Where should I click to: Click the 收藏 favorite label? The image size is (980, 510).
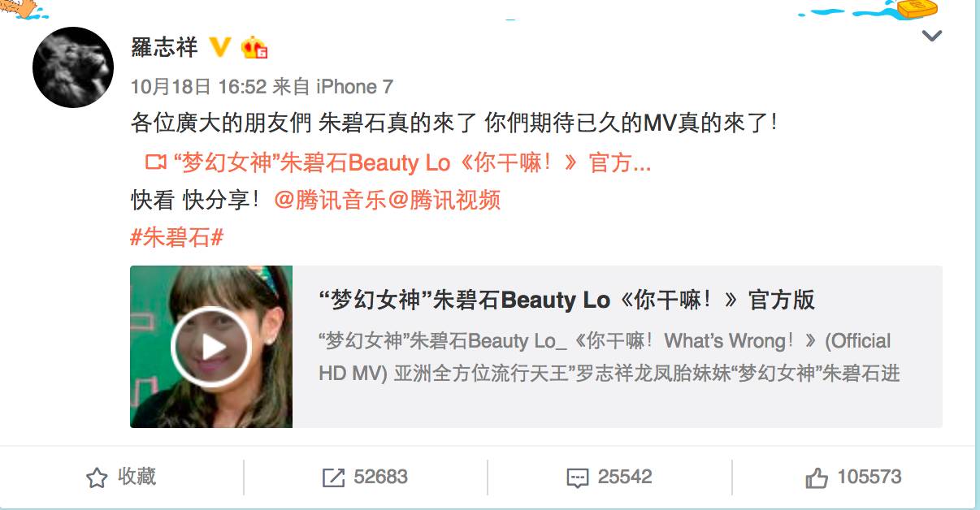[x=137, y=477]
